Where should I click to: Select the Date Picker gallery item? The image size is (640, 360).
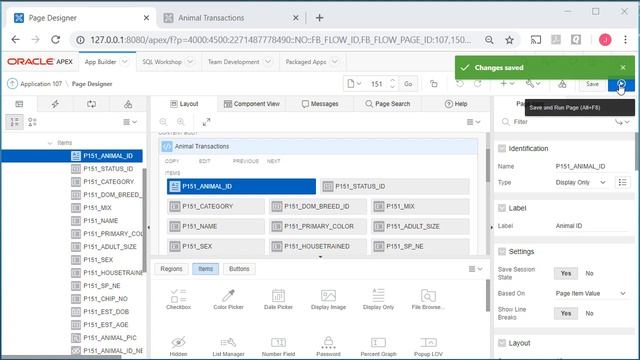pos(278,299)
